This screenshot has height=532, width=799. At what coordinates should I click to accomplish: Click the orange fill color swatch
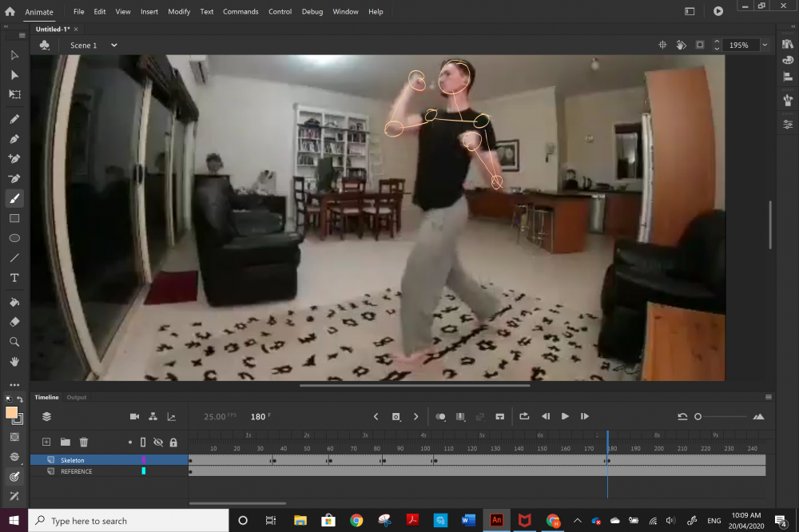pos(12,413)
